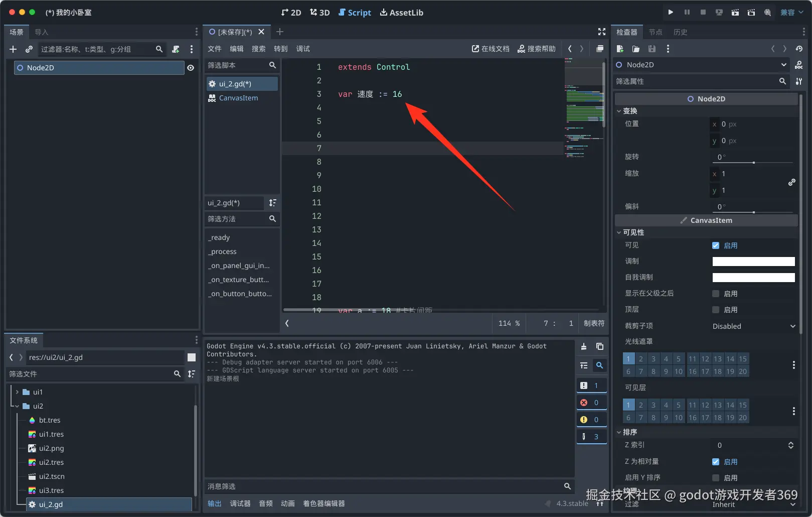Enable 启用 Y 排序 checkbox
The height and width of the screenshot is (517, 812).
(716, 478)
